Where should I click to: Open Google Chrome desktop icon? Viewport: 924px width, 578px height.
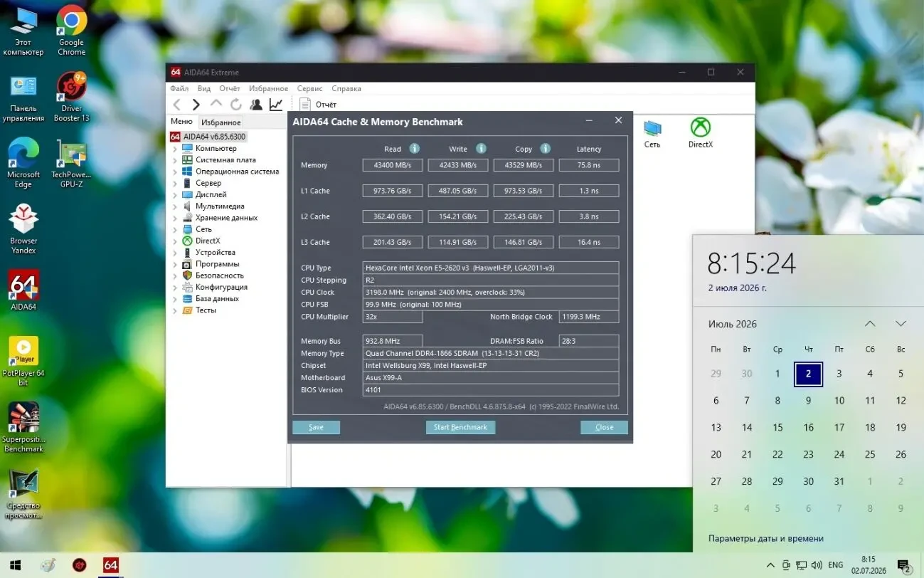tap(71, 31)
